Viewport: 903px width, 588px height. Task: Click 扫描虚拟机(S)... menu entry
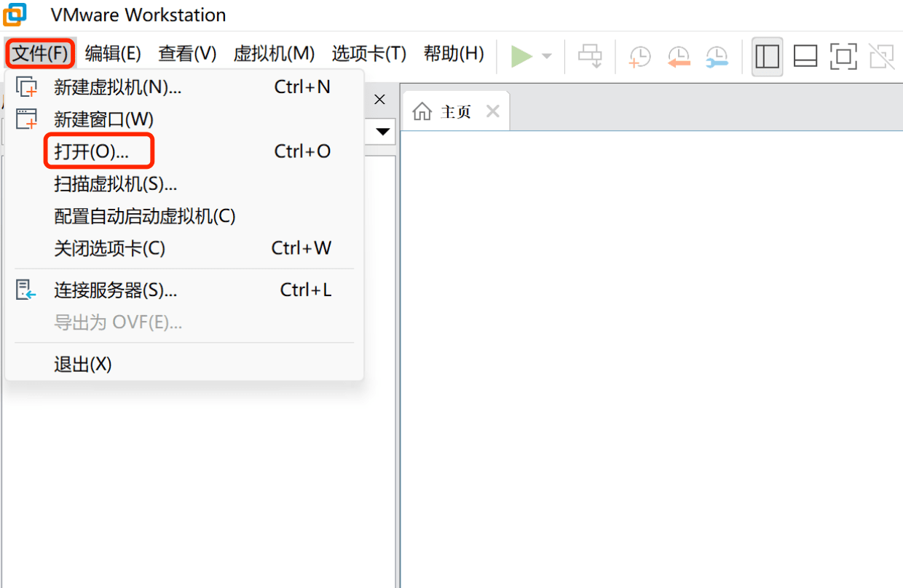(x=115, y=184)
